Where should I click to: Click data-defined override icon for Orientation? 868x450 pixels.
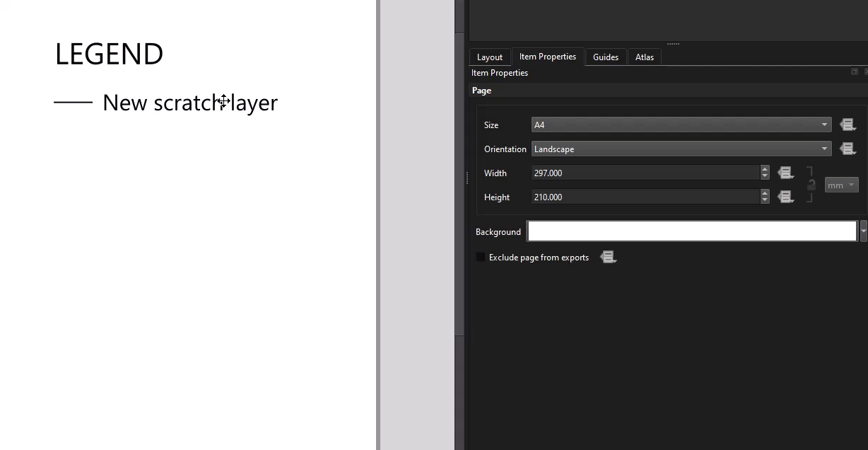pyautogui.click(x=848, y=149)
